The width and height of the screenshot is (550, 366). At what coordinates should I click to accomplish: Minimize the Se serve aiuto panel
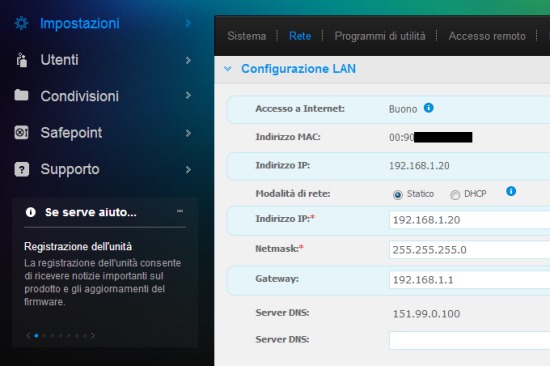tap(180, 211)
